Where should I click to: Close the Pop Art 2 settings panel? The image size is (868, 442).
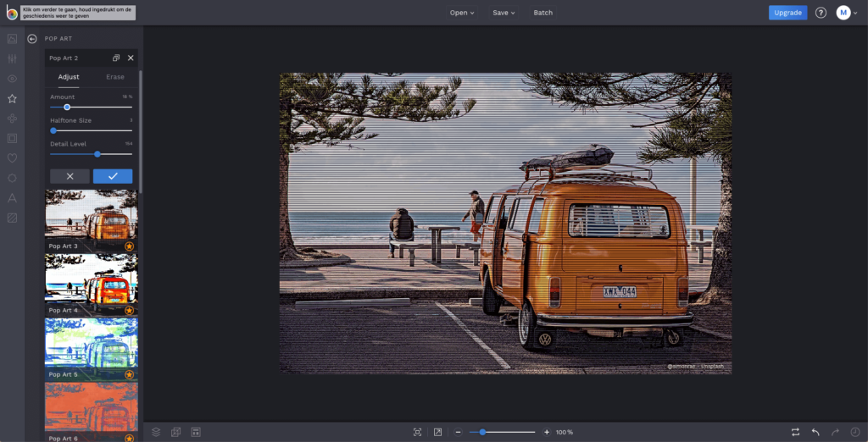click(x=131, y=58)
